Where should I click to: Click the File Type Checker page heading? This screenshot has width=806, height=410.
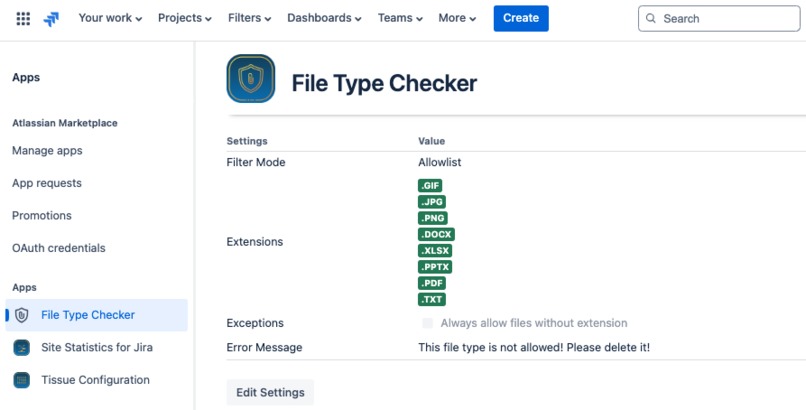tap(384, 83)
